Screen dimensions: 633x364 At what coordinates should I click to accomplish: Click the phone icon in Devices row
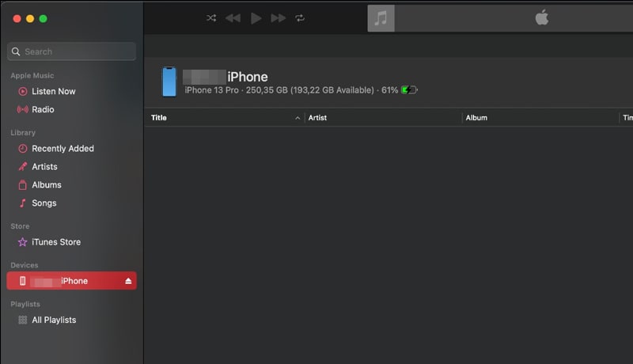23,281
